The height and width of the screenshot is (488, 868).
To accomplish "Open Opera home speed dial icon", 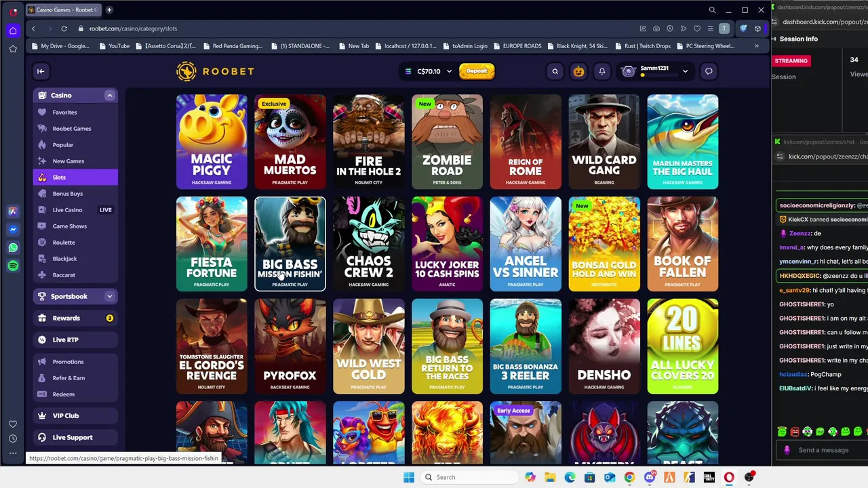I will click(x=13, y=30).
